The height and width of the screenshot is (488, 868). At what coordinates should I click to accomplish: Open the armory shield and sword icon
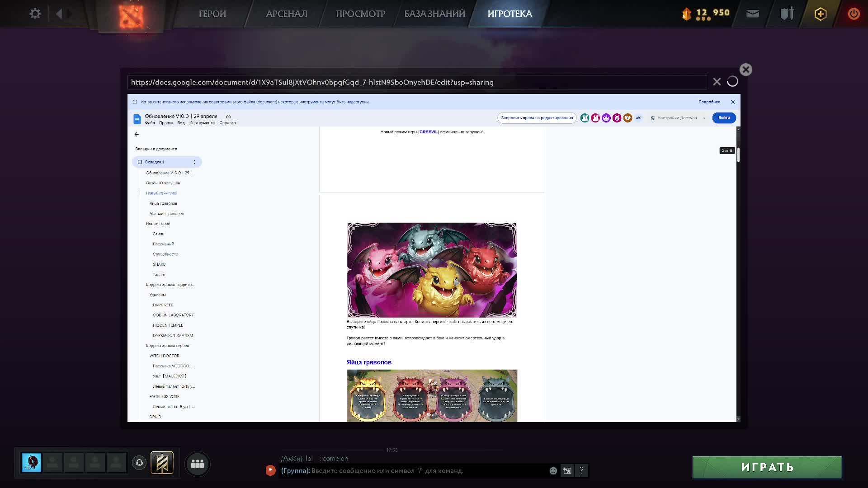coord(786,14)
